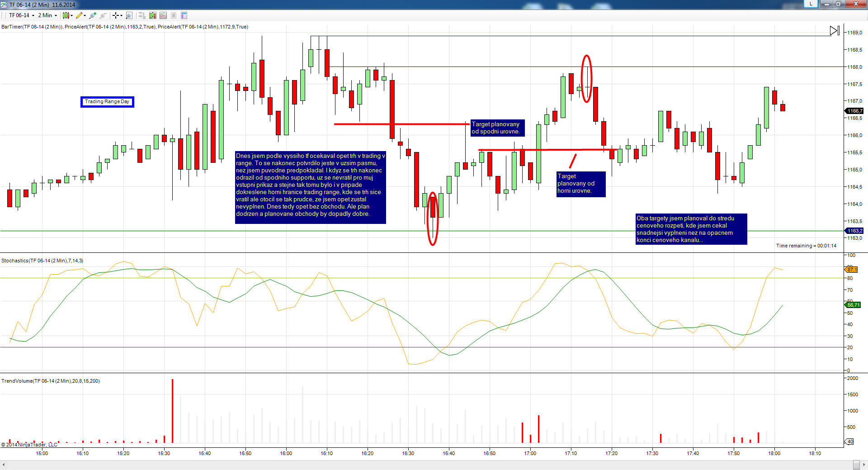Click the 1168,0 price axis label

click(x=854, y=67)
